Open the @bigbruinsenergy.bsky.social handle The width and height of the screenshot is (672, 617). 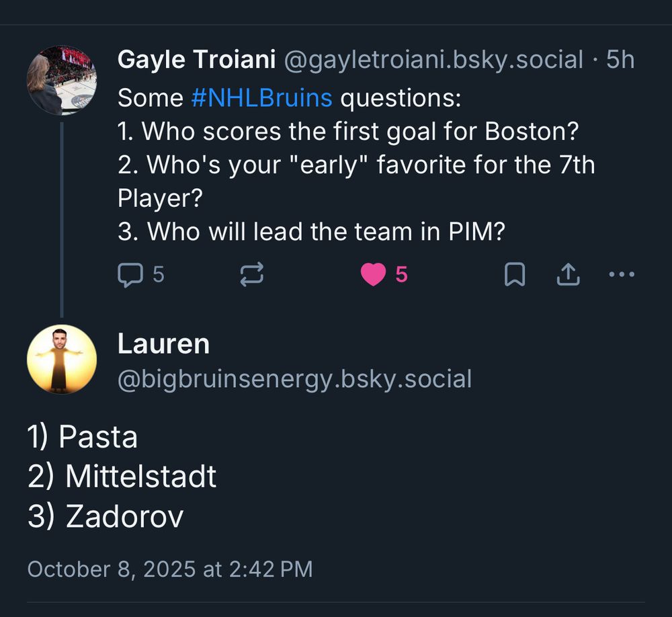click(x=294, y=379)
